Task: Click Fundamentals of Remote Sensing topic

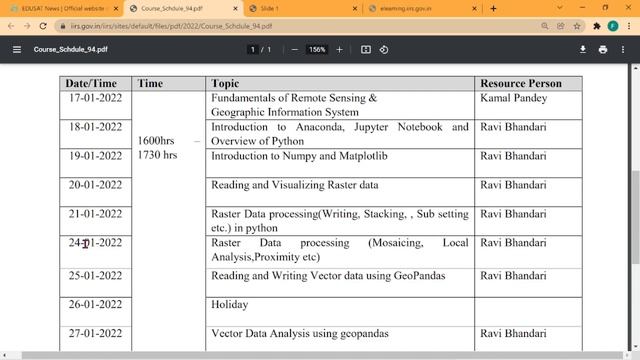Action: coord(294,105)
